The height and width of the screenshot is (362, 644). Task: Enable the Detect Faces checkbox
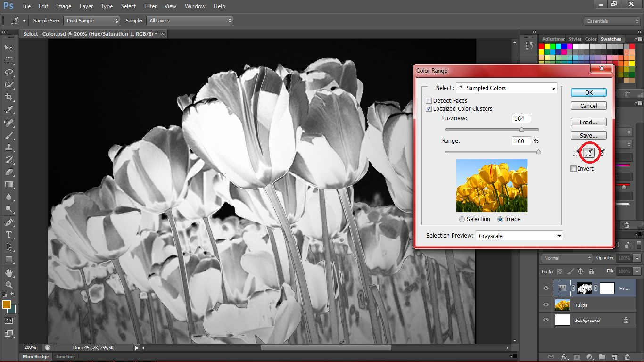[429, 100]
